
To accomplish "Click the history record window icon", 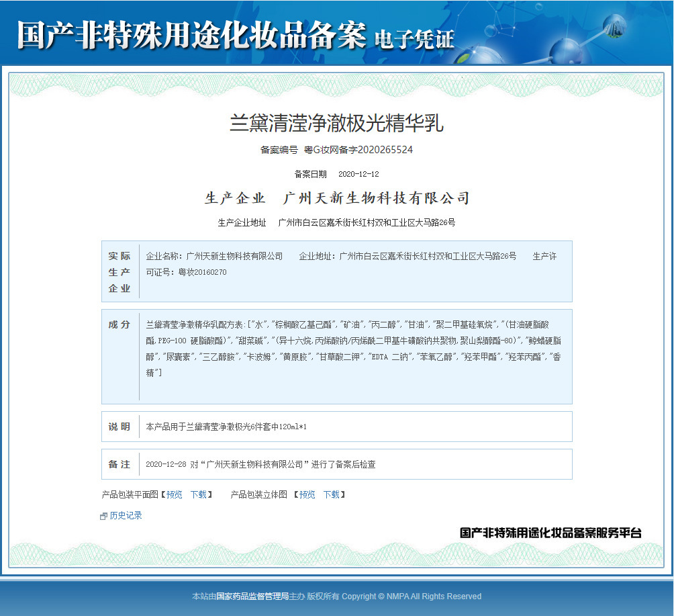I will tap(103, 516).
